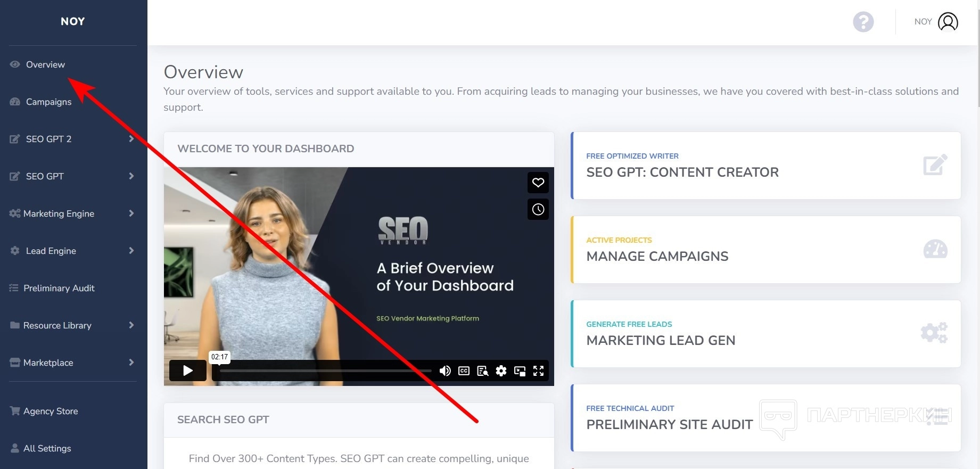Seek within the video progress bar

coord(325,371)
